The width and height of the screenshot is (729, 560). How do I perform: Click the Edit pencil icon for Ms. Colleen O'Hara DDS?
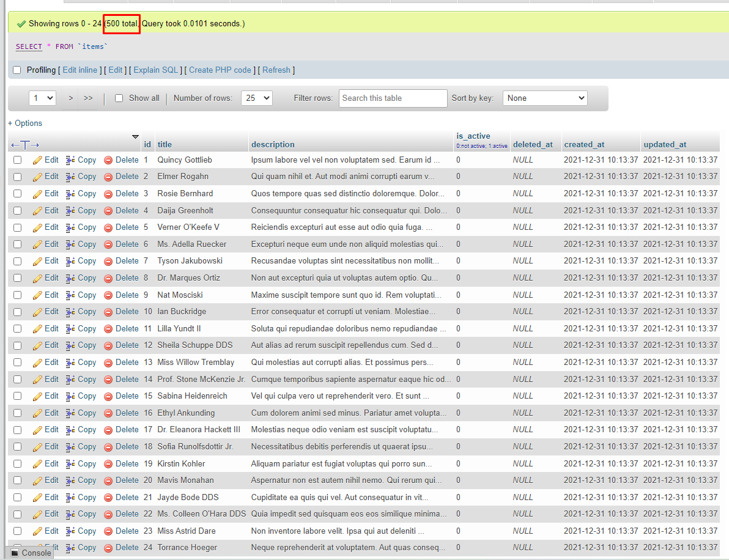coord(37,515)
